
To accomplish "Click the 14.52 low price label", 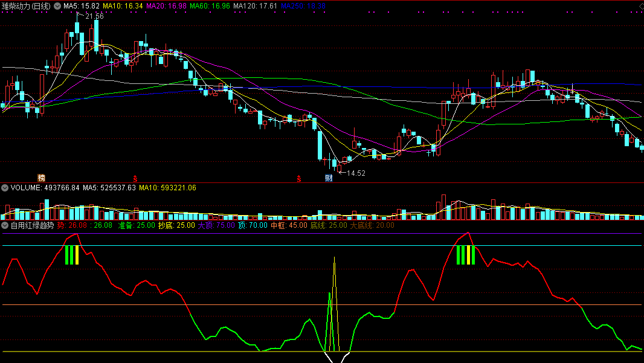I will pos(356,173).
